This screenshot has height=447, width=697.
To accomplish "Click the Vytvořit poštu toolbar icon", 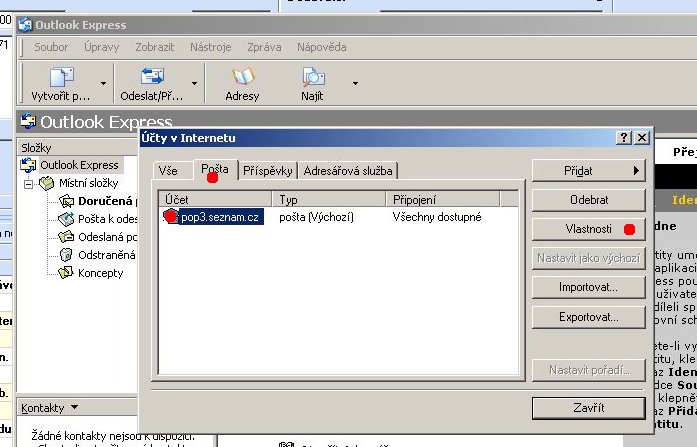I will 61,77.
